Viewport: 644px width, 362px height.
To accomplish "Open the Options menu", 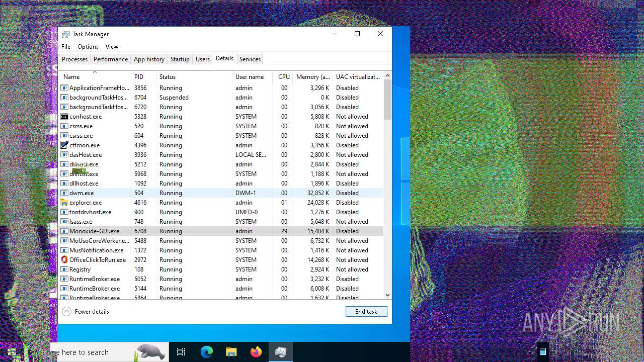I will (88, 47).
